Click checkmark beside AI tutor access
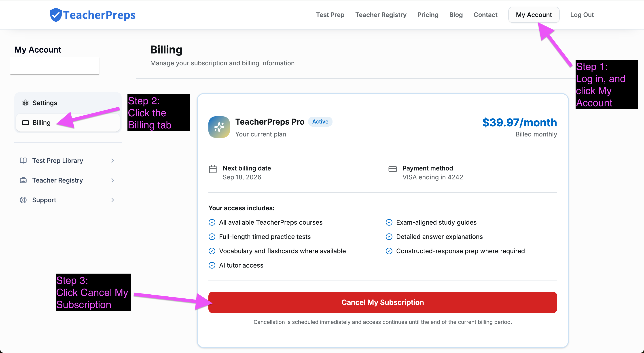Image resolution: width=644 pixels, height=353 pixels. [x=212, y=265]
